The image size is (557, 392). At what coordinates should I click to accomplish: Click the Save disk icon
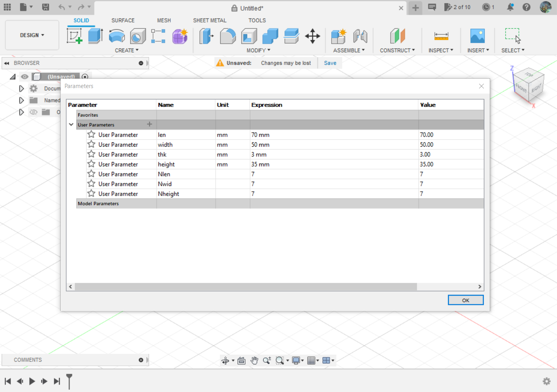[46, 7]
